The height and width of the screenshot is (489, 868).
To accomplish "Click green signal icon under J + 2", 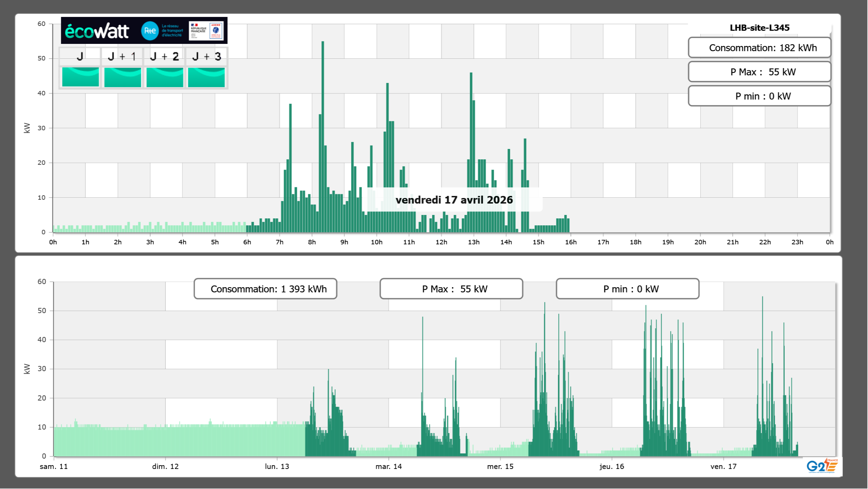I will click(165, 77).
